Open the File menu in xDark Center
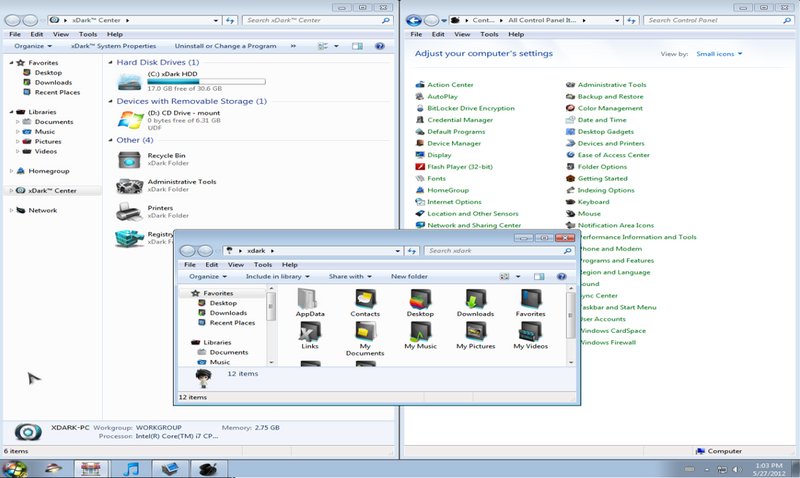The image size is (800, 478). pos(15,34)
